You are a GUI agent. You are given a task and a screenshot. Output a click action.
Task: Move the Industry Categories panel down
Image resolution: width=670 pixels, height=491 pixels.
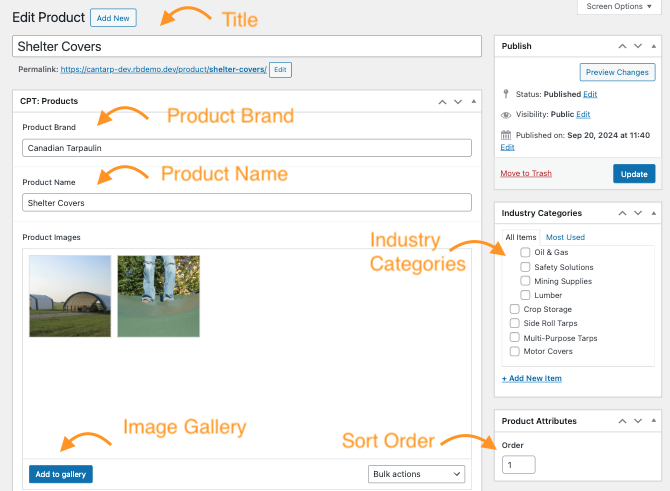(x=636, y=213)
